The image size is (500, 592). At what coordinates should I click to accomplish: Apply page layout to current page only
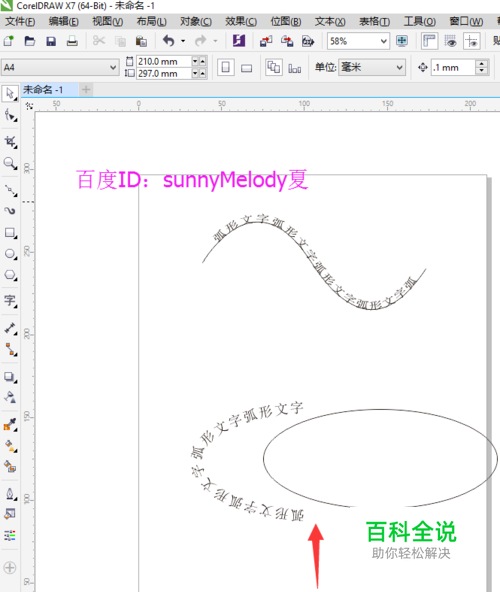click(295, 68)
